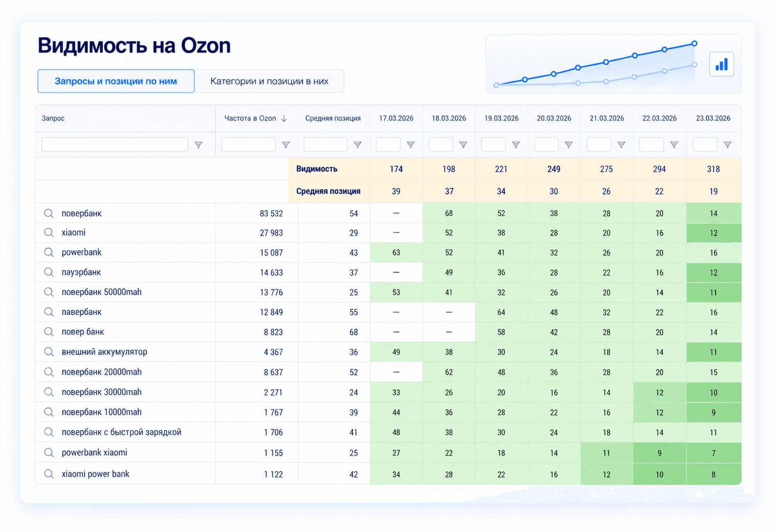
Task: Click the filter icon for Запрос column
Action: pyautogui.click(x=198, y=145)
